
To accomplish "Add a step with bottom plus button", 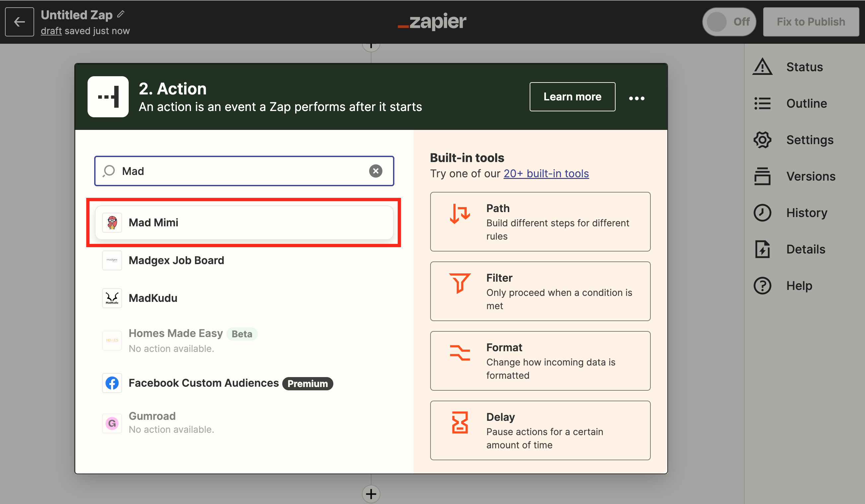I will point(371,494).
